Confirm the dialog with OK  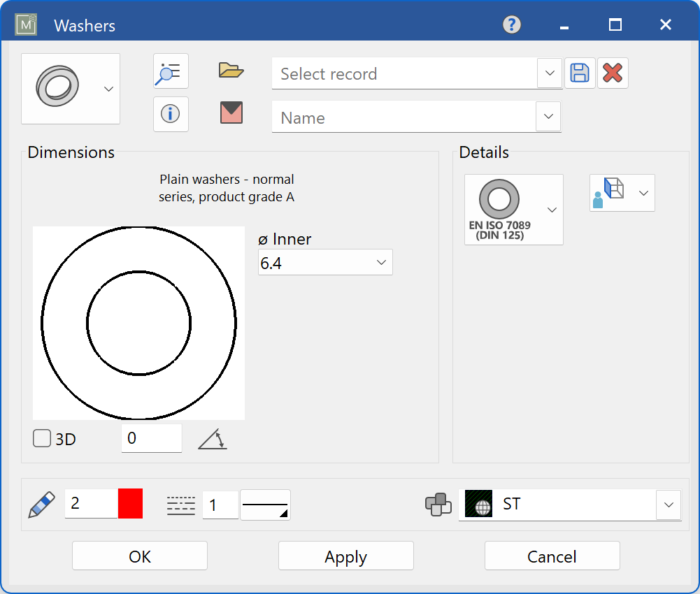point(139,556)
